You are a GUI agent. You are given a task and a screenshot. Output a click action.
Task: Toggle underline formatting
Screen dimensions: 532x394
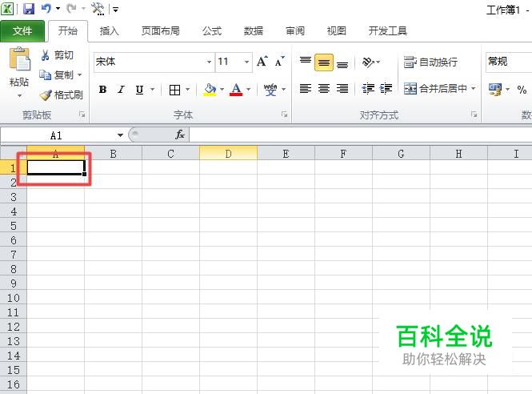pos(139,90)
